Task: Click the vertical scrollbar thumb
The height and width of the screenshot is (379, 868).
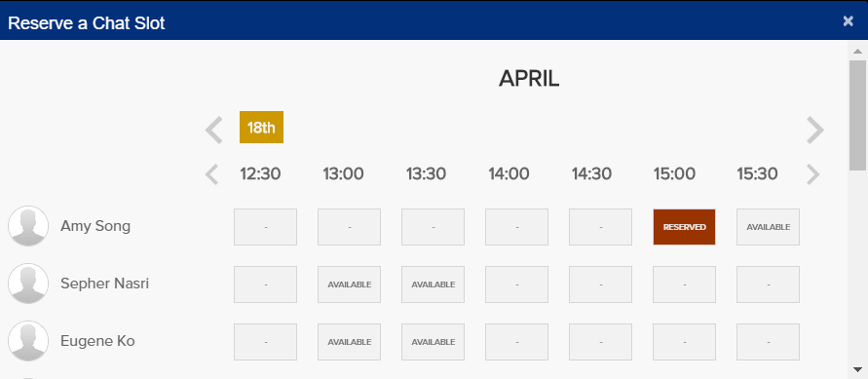Action: [x=857, y=115]
